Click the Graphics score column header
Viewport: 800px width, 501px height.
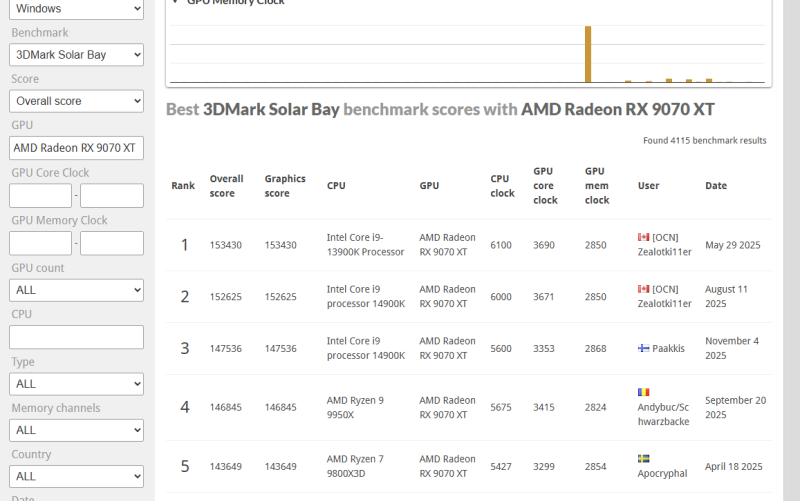pos(285,186)
